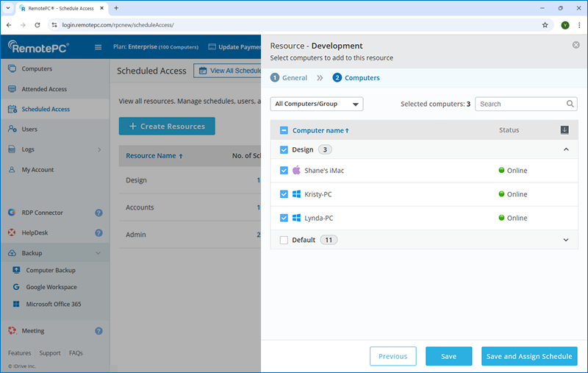Close the Resource panel with X icon
The image size is (588, 373).
(x=576, y=45)
